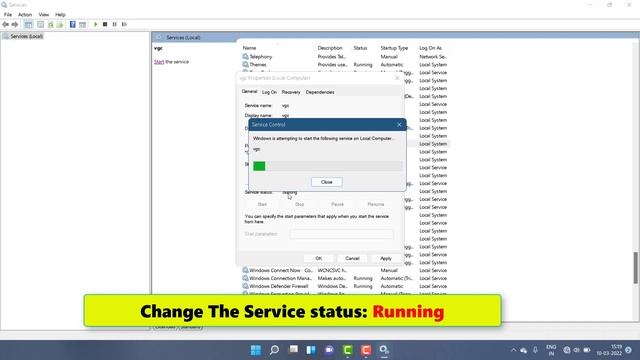Sort by the Startup Type column header
The height and width of the screenshot is (360, 640).
pos(394,48)
